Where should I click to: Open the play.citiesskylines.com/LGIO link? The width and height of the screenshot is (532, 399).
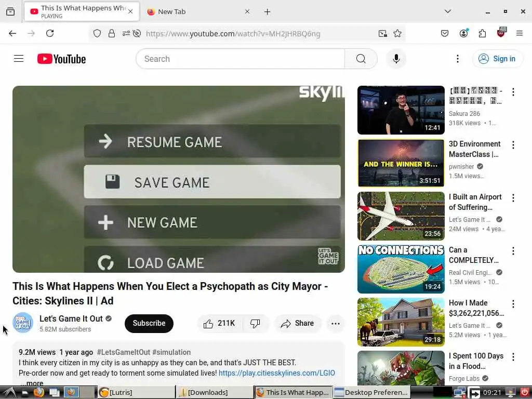tap(276, 373)
